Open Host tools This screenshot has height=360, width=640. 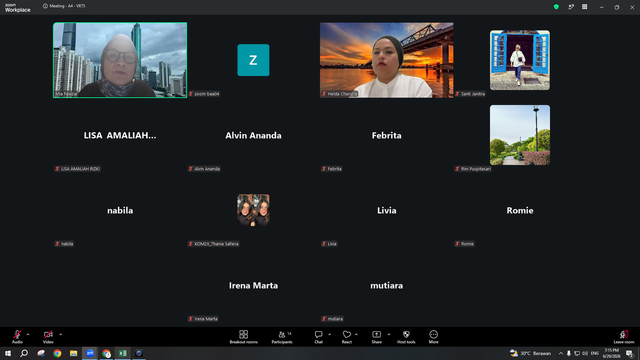point(406,337)
